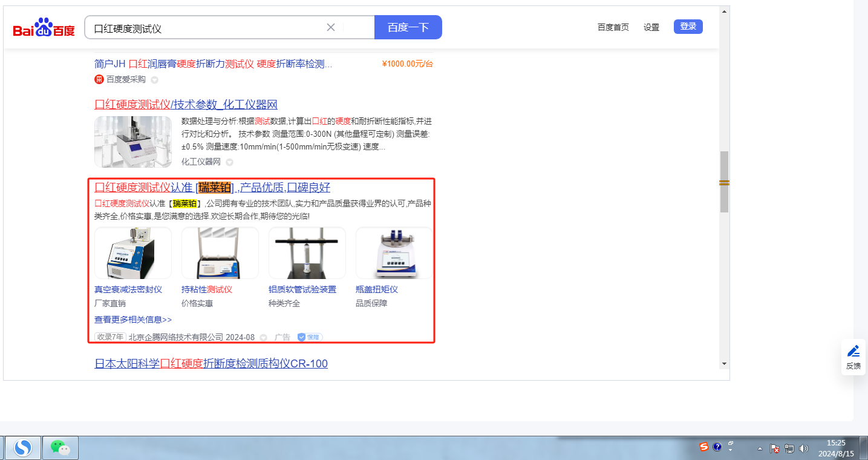Open 口红硬度测试仪/技术参数_化工仪器网 result title

pos(186,104)
